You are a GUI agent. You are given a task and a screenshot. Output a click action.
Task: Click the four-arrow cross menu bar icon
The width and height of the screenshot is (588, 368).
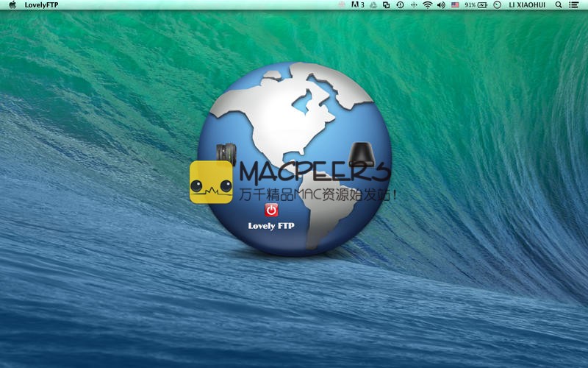click(x=412, y=5)
